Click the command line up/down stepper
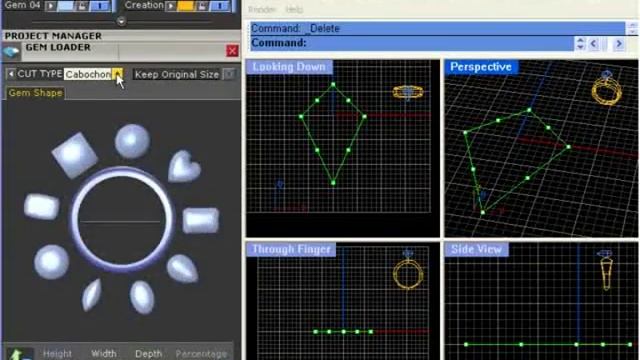The width and height of the screenshot is (640, 360). tap(580, 43)
